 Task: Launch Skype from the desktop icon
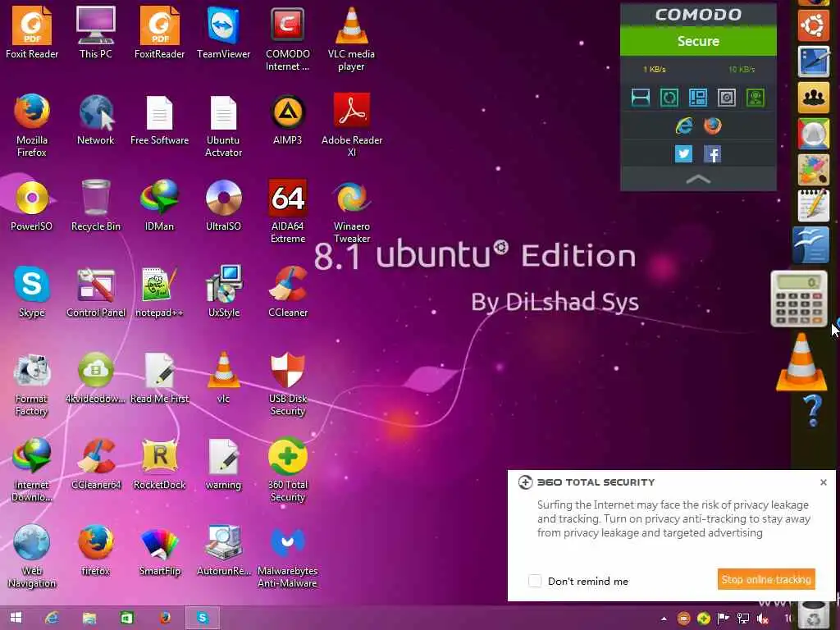point(32,291)
